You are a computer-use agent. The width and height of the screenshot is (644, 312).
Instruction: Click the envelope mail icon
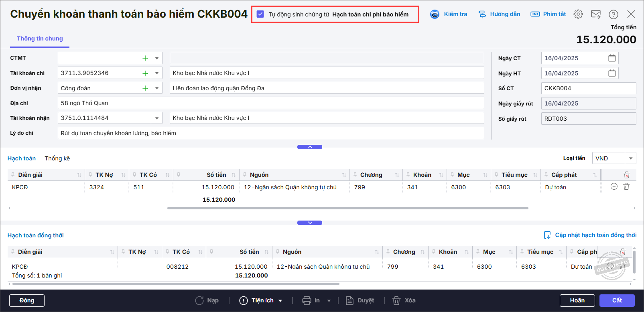tap(596, 14)
